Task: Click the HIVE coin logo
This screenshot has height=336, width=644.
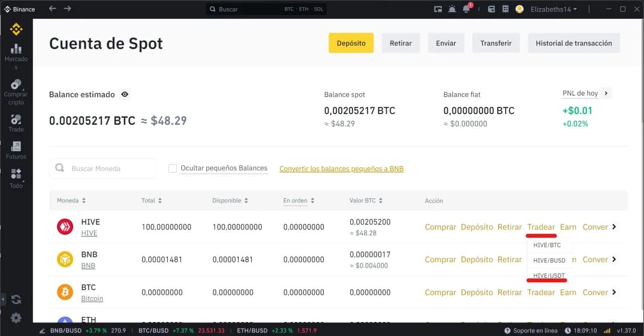Action: (65, 227)
